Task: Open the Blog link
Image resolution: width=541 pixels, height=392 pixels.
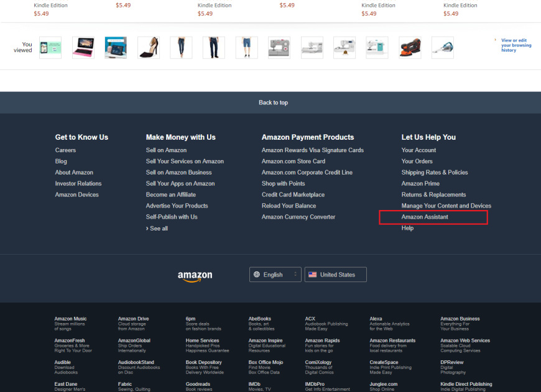Action: point(61,161)
